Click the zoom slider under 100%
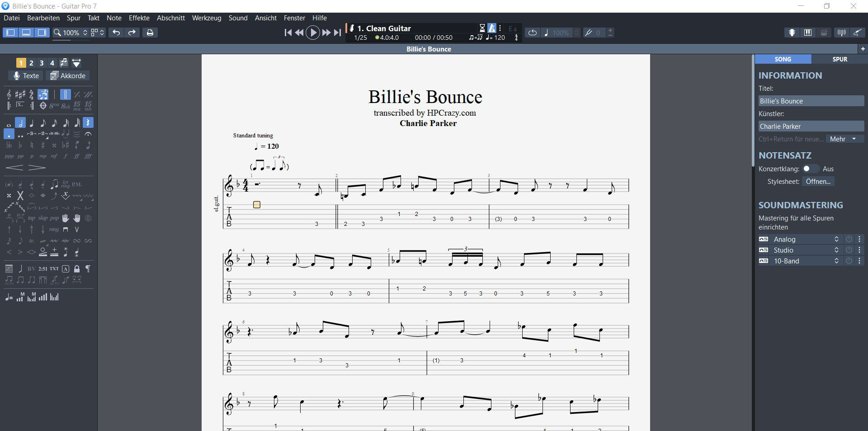868x431 pixels. [x=70, y=40]
